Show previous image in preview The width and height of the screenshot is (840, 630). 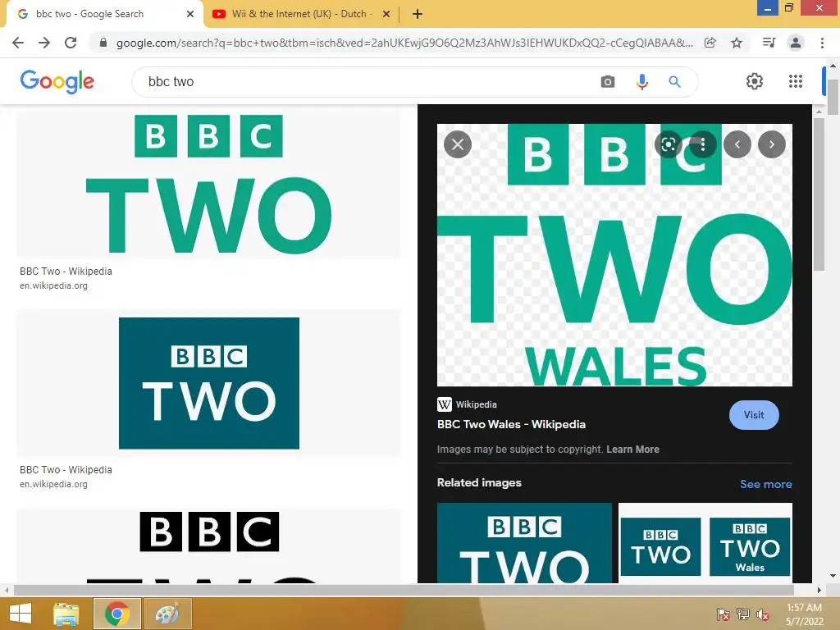(x=737, y=144)
